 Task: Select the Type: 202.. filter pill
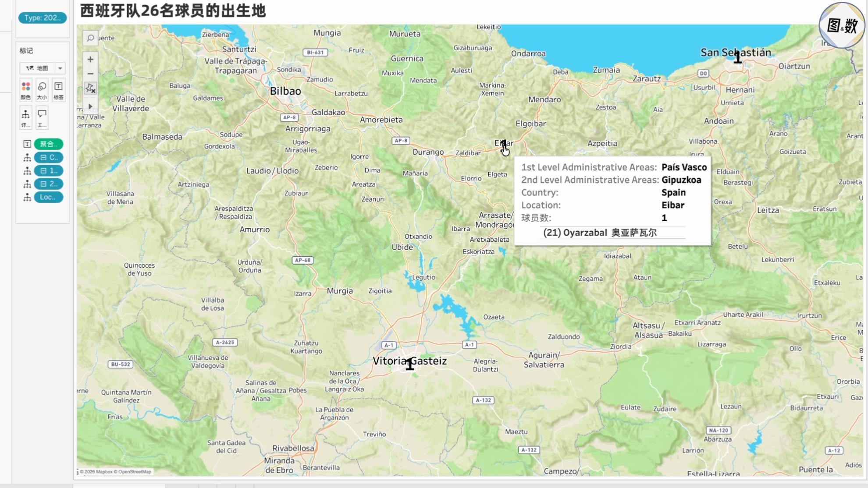[43, 18]
